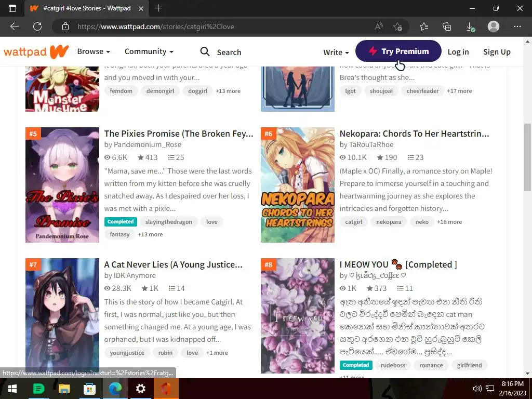The height and width of the screenshot is (399, 532).
Task: Open the browser profile avatar
Action: click(x=494, y=26)
